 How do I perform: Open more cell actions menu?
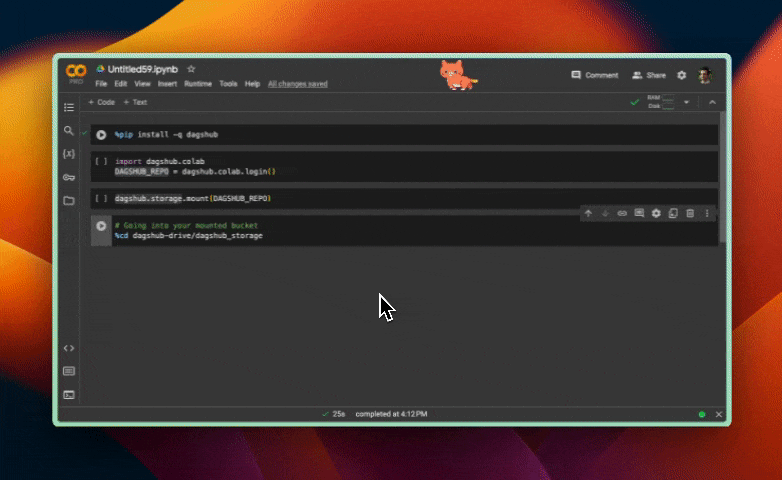pos(707,214)
